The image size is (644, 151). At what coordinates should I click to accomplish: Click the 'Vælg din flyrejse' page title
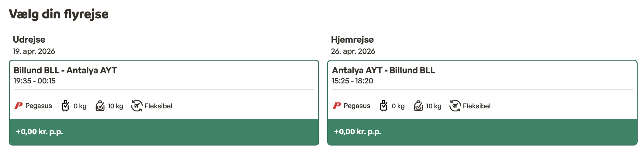click(59, 14)
